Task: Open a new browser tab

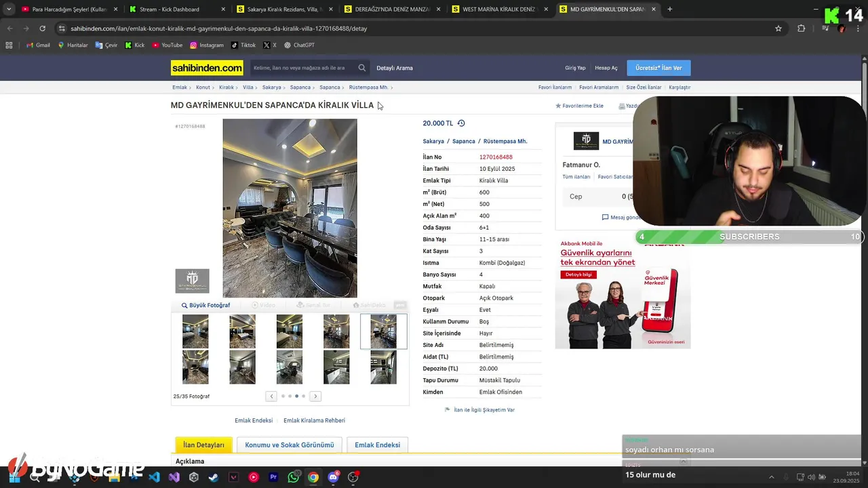Action: click(x=670, y=9)
